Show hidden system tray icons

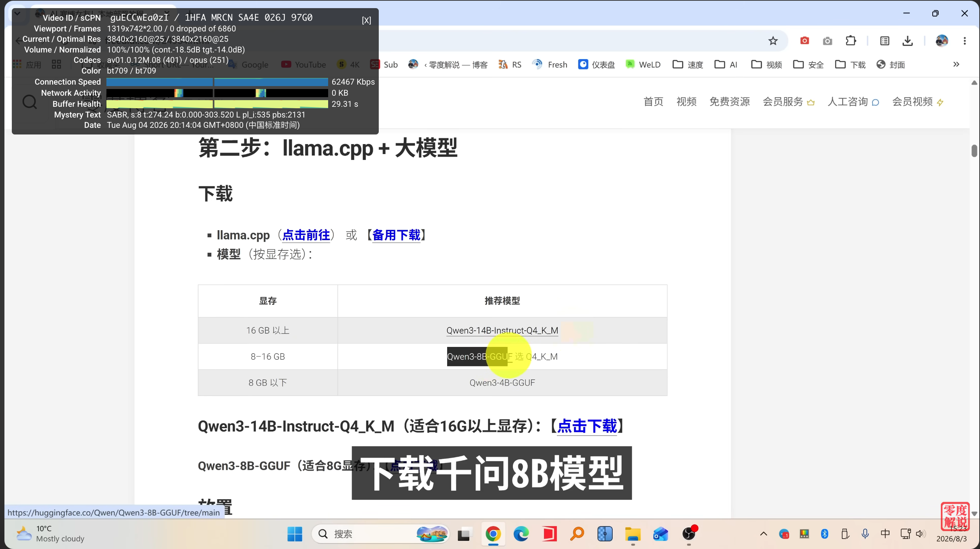(x=763, y=534)
